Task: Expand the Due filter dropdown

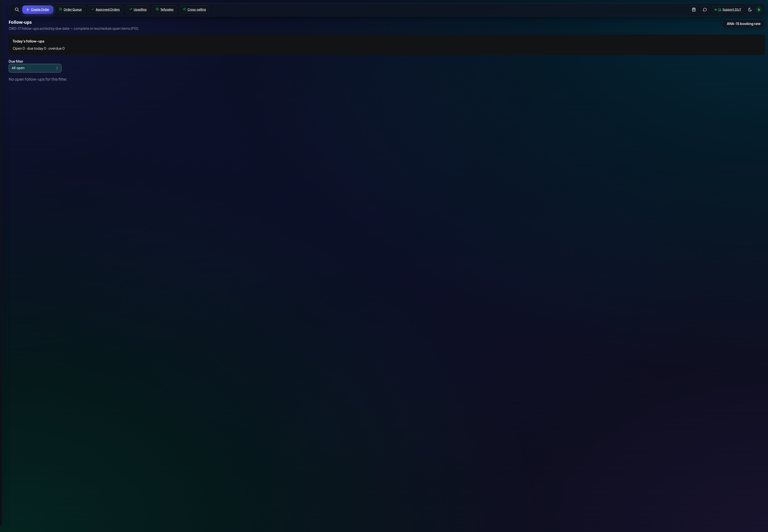Action: pos(35,68)
